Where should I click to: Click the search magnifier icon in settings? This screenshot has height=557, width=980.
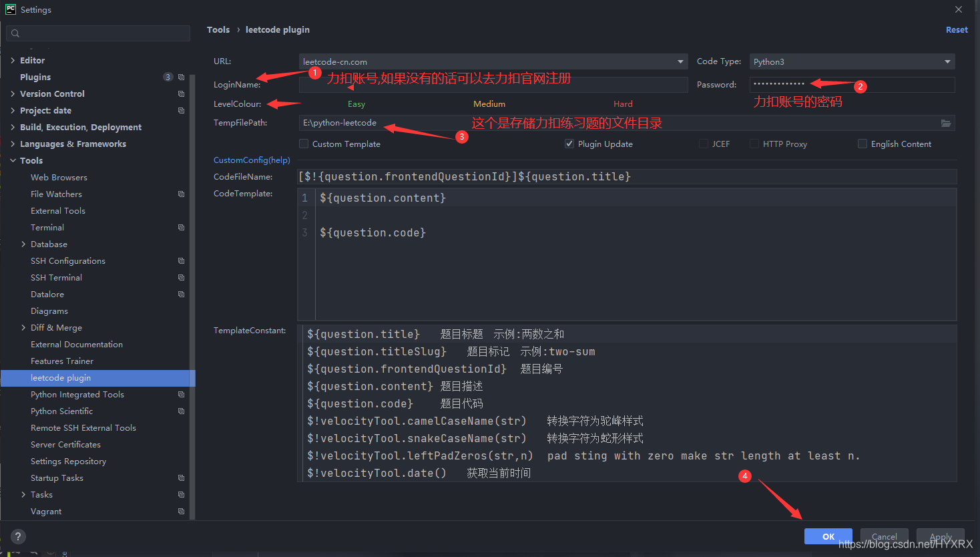pyautogui.click(x=15, y=33)
